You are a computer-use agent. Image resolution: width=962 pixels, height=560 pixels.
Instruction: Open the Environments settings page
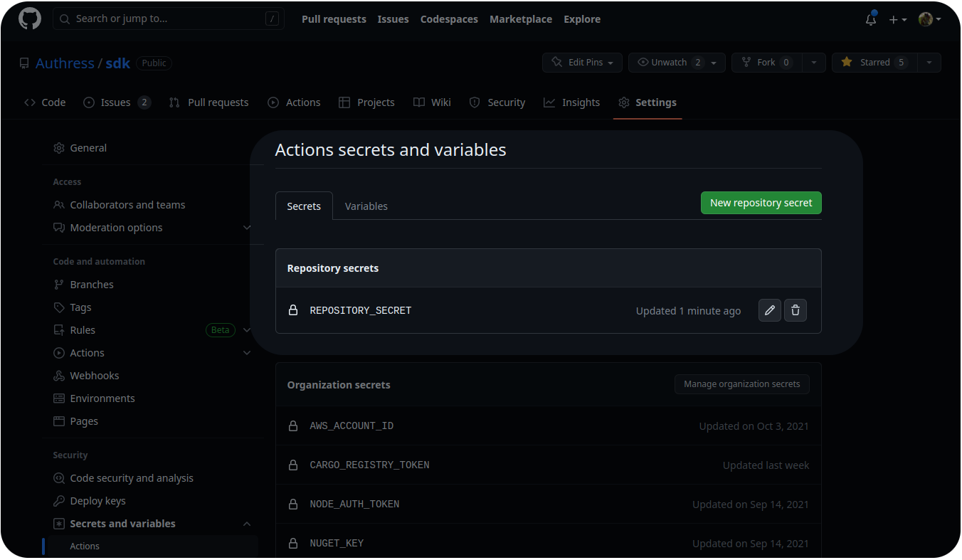[x=103, y=398]
